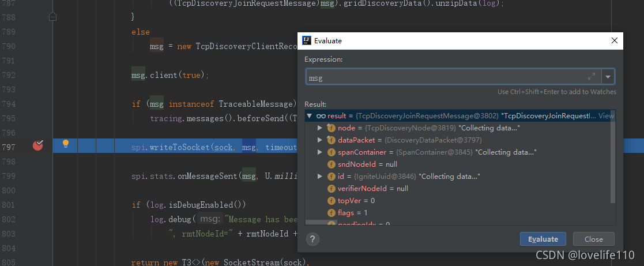Screen dimensions: 644x266
Task: Click the IntelliJ logo in Evaluate title bar
Action: click(307, 41)
